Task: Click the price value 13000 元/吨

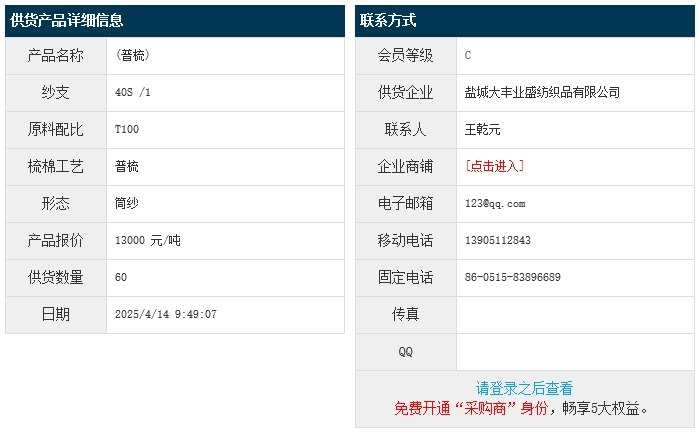Action: [x=148, y=240]
